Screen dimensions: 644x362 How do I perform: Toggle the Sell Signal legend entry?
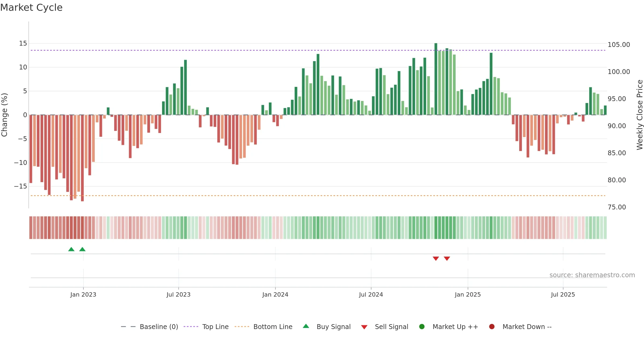pyautogui.click(x=385, y=327)
